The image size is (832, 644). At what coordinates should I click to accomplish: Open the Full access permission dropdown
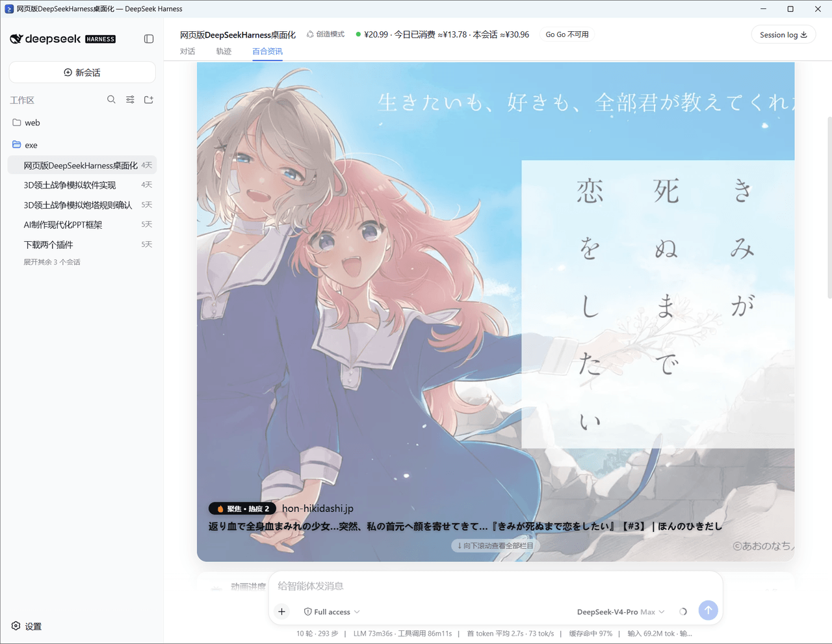[x=332, y=612]
